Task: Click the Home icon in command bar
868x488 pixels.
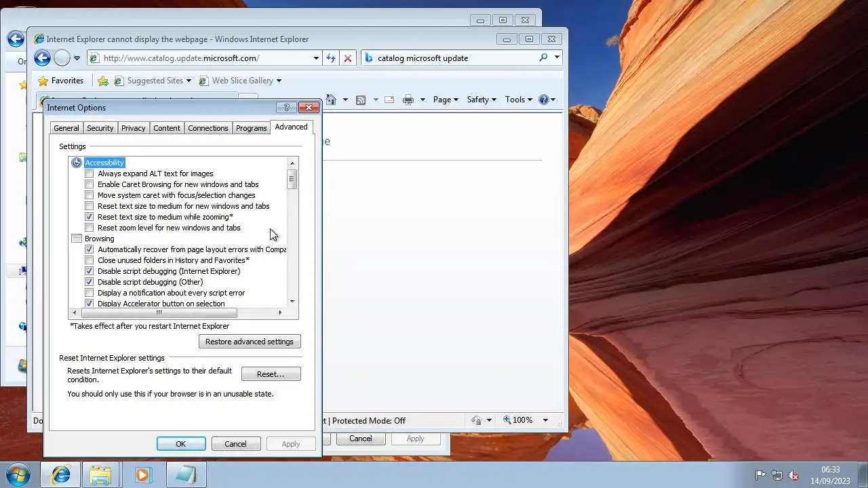Action: (331, 100)
